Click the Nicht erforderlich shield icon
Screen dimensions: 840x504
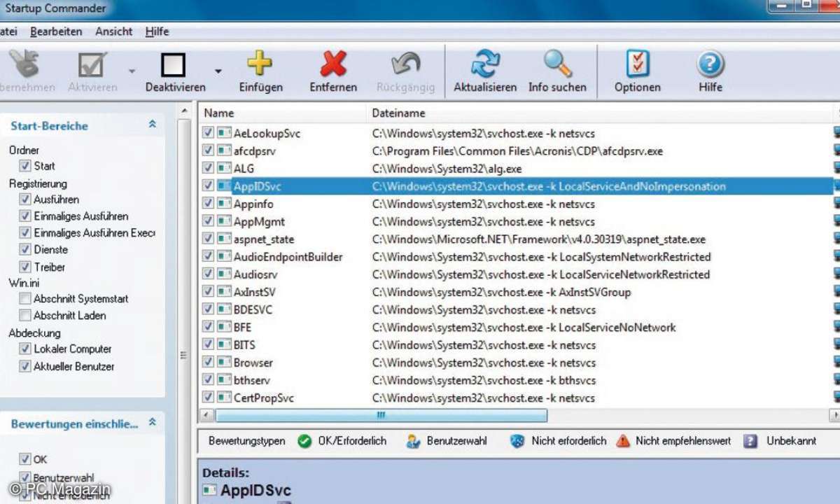point(517,441)
